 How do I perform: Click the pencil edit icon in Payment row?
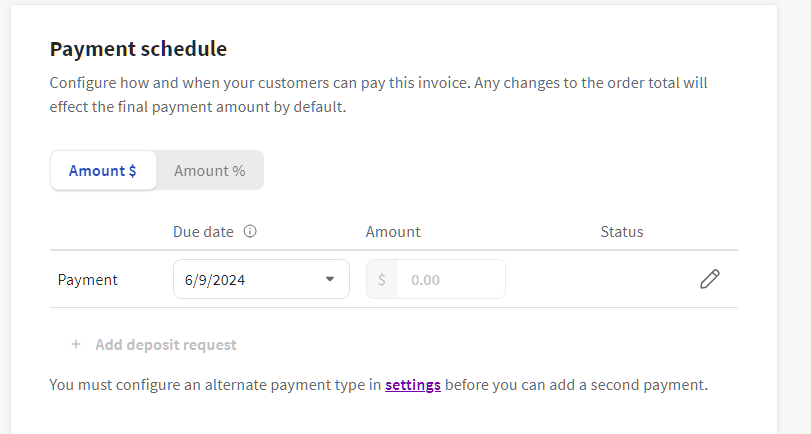coord(709,280)
